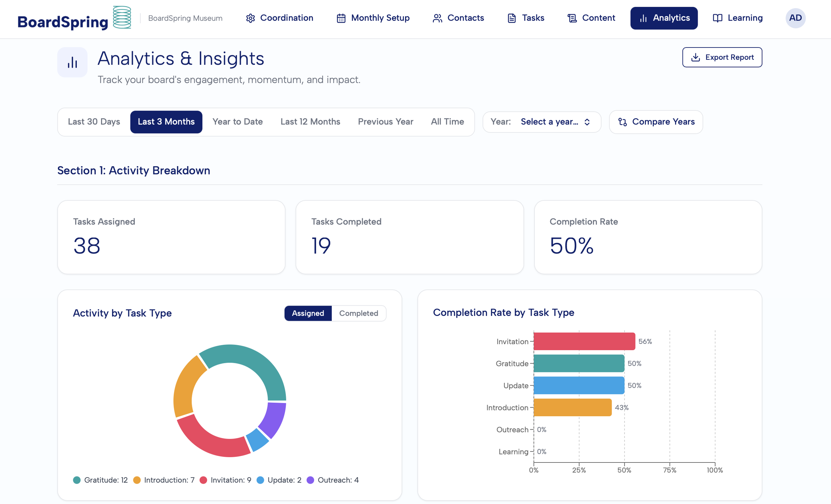Image resolution: width=831 pixels, height=504 pixels.
Task: Click the Gratitude teal legend swatch
Action: pos(77,480)
